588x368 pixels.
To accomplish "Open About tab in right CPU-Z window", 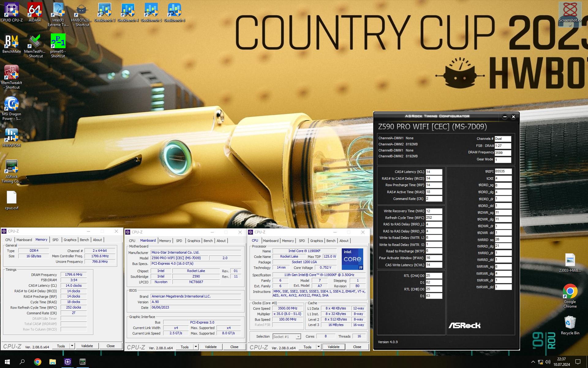I will click(344, 241).
